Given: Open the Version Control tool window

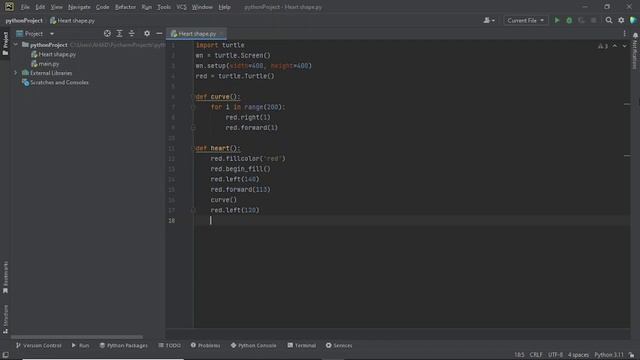Looking at the screenshot, I should pyautogui.click(x=38, y=345).
